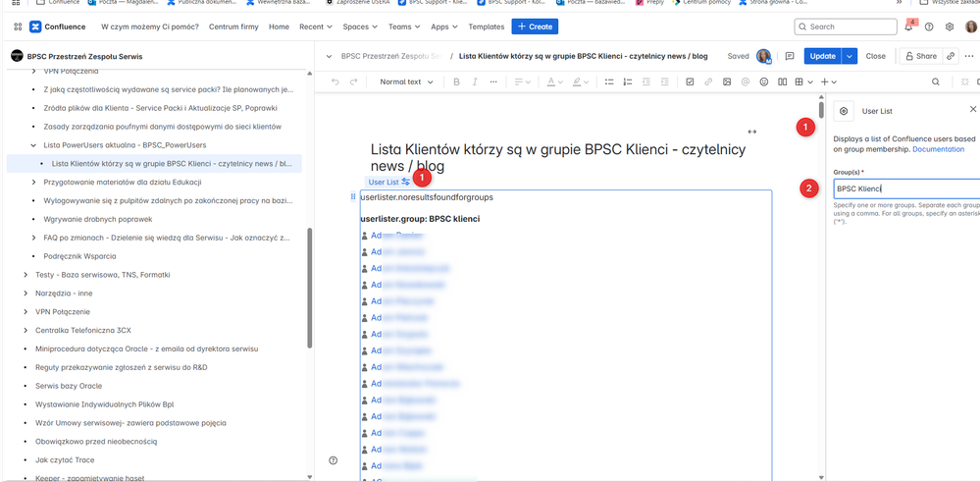Viewport: 980px width, 482px height.
Task: Open the Spaces menu
Action: (x=360, y=27)
